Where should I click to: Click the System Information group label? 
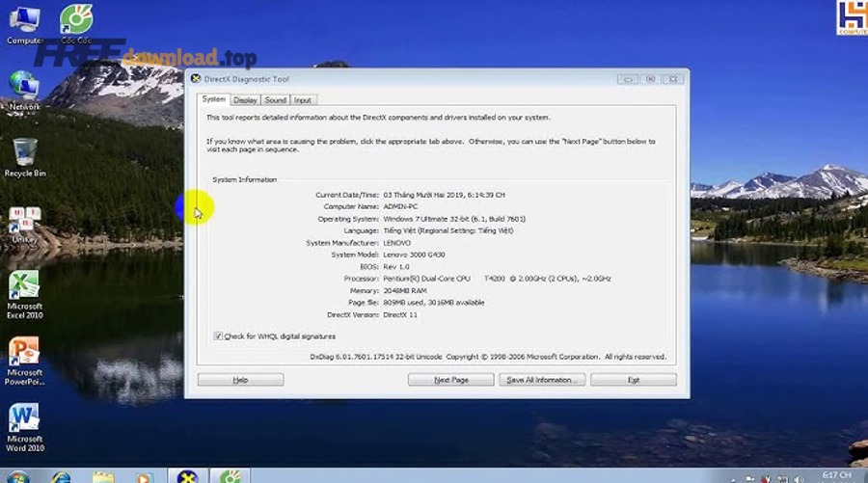tap(244, 180)
